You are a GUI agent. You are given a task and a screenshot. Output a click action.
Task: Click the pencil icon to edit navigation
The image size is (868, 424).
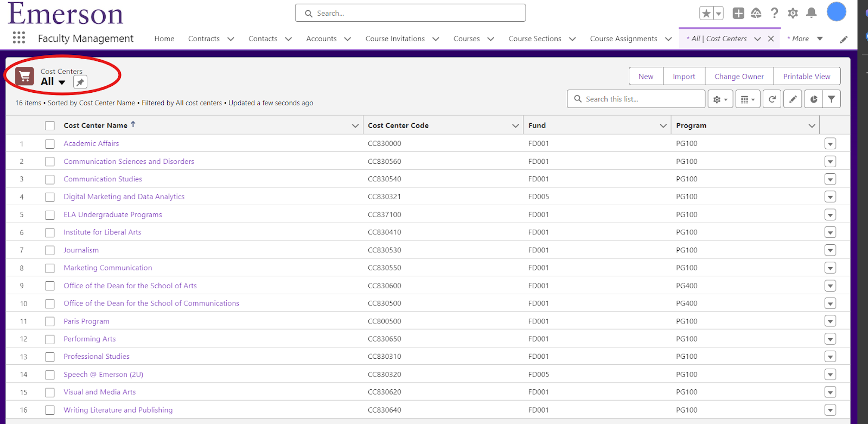(x=844, y=39)
